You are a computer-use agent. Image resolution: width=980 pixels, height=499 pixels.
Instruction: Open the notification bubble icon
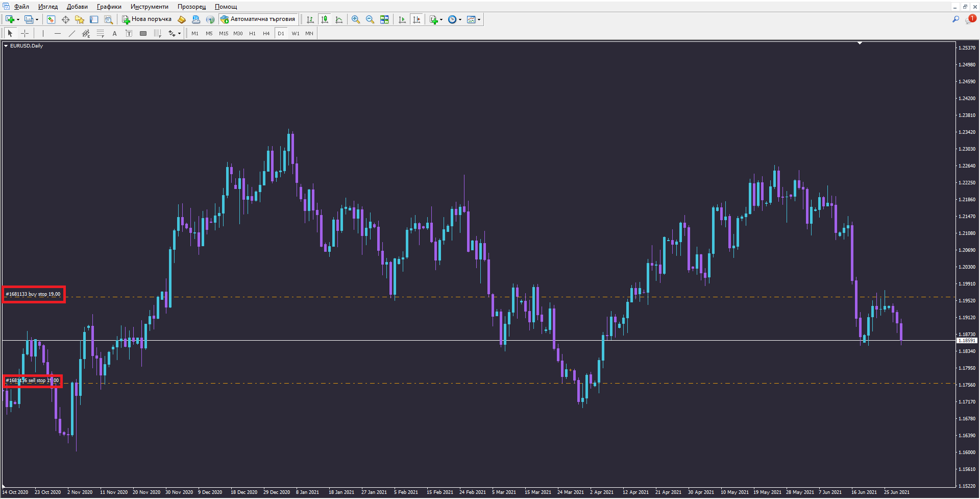pos(971,19)
